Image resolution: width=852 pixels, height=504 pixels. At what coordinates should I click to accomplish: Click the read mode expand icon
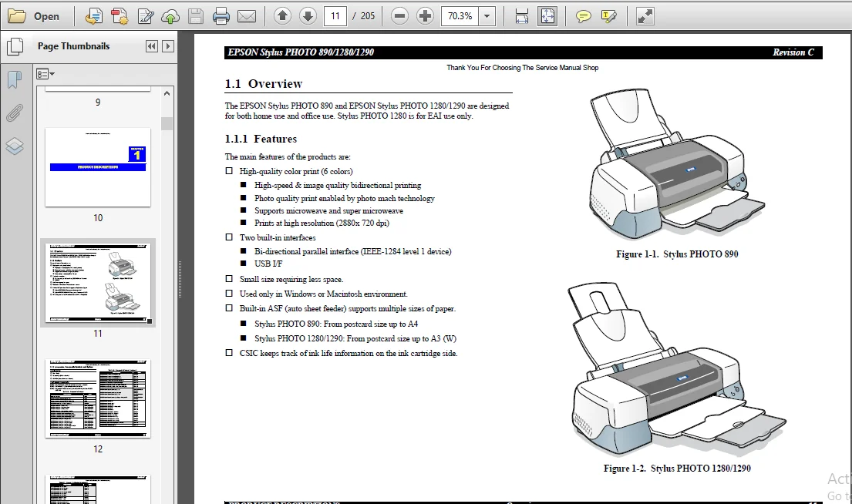tap(645, 16)
